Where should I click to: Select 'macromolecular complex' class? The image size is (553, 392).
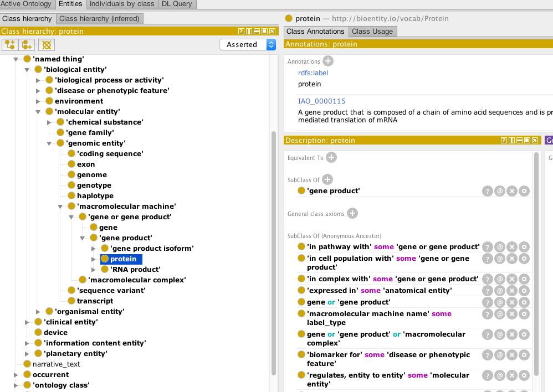pos(137,280)
